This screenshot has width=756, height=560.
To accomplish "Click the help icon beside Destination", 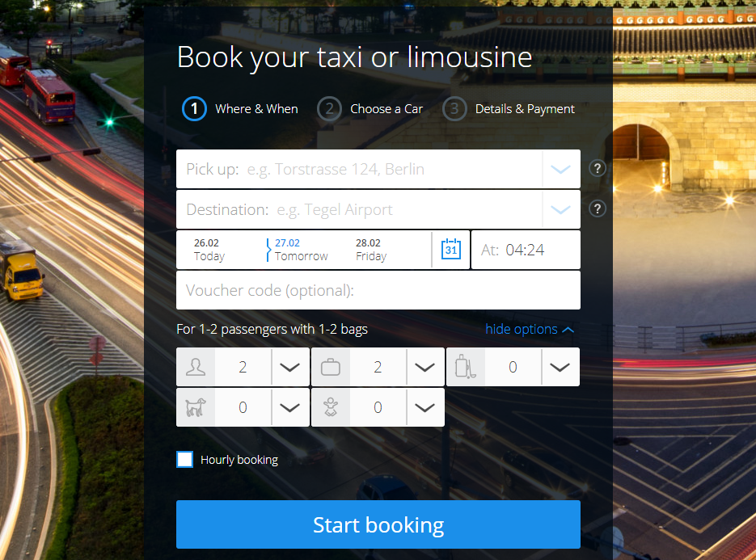I will pyautogui.click(x=598, y=208).
